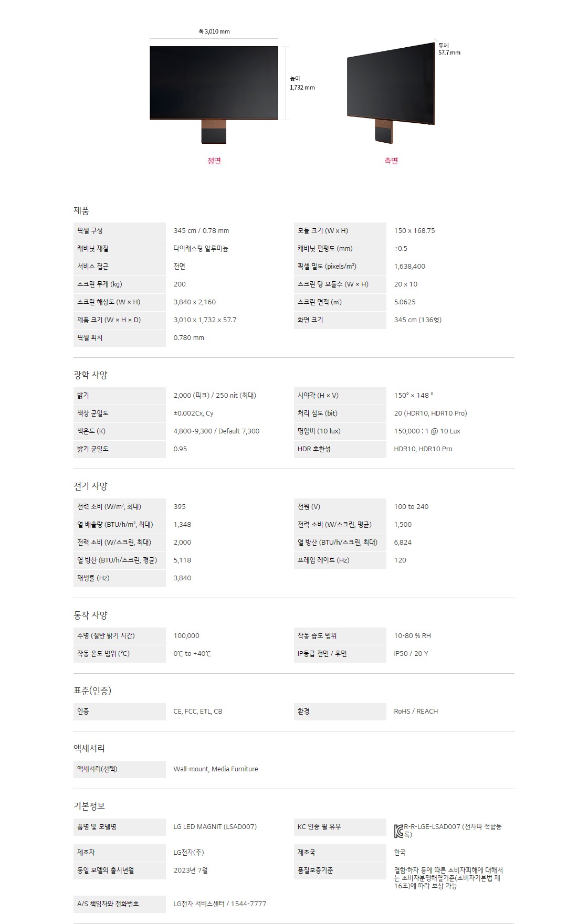Select the 측면 label under side image
Image resolution: width=588 pixels, height=924 pixels.
click(x=391, y=161)
